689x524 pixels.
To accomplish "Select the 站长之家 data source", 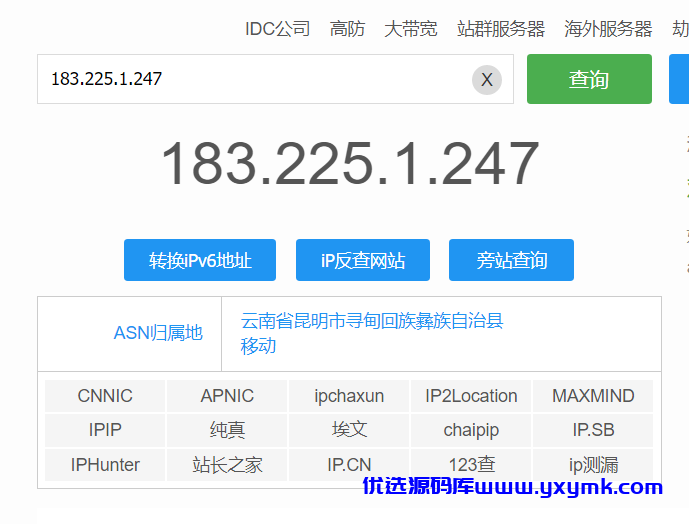I will coord(227,465).
